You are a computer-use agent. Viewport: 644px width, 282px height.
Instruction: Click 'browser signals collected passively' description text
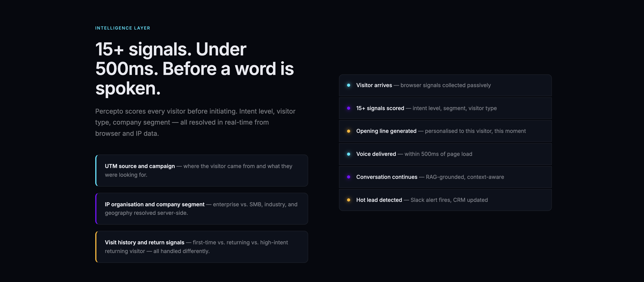pos(446,85)
